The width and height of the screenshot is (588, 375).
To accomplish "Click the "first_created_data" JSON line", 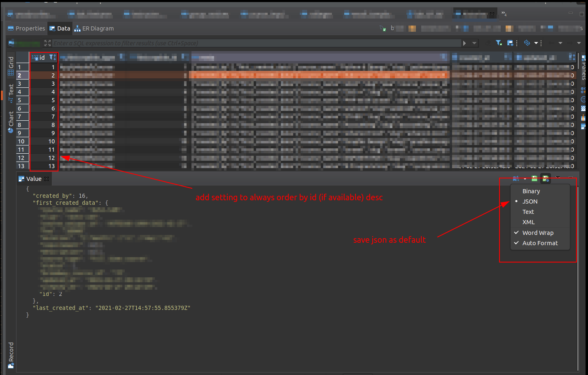I will (x=70, y=203).
